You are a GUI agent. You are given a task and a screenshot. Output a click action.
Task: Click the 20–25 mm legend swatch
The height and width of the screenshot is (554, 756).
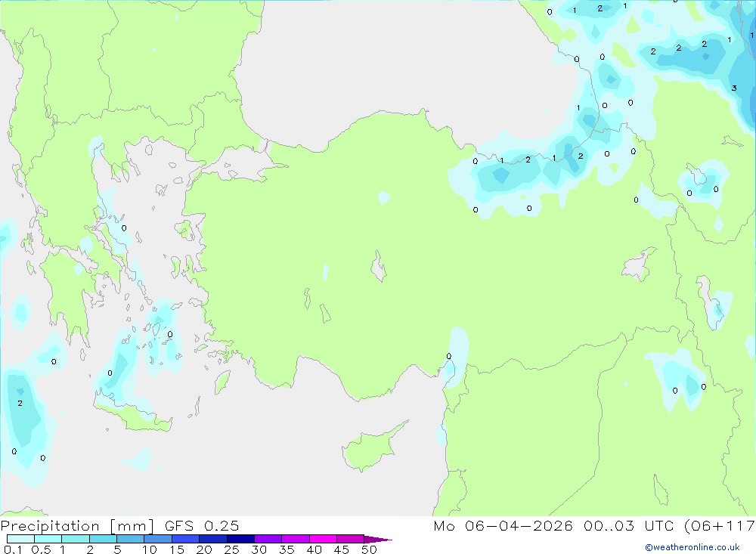click(x=213, y=539)
